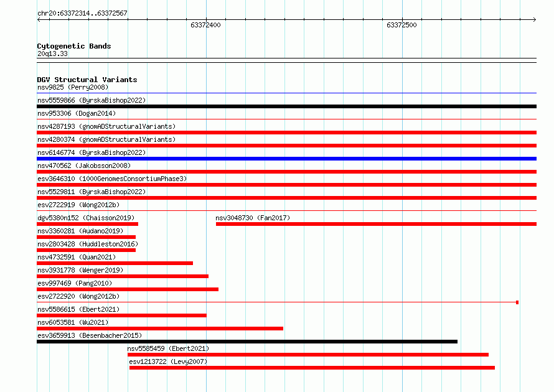The height and width of the screenshot is (392, 554).
Task: Click the DGV Structural Variants track title
Action: [x=87, y=80]
